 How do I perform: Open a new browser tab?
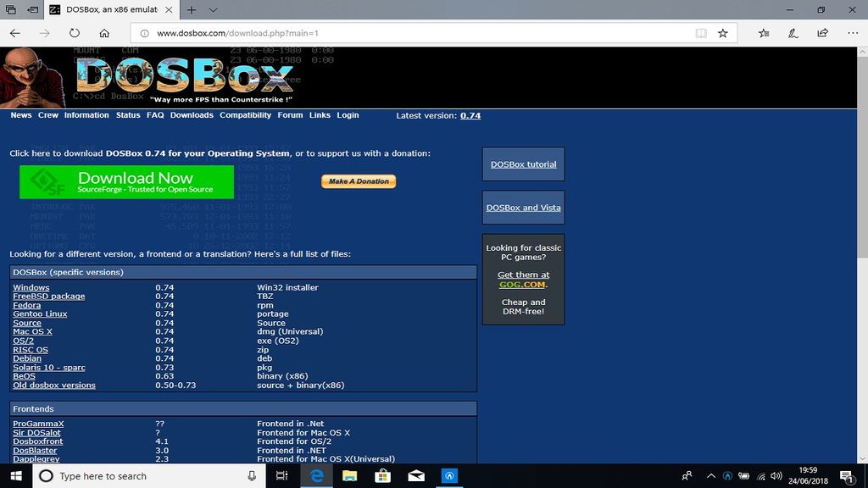tap(192, 10)
